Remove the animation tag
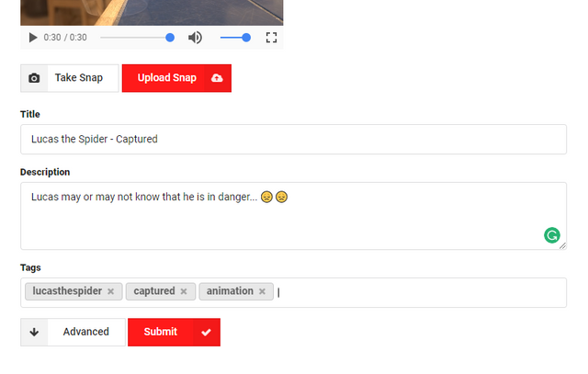This screenshot has height=374, width=588. [x=262, y=291]
